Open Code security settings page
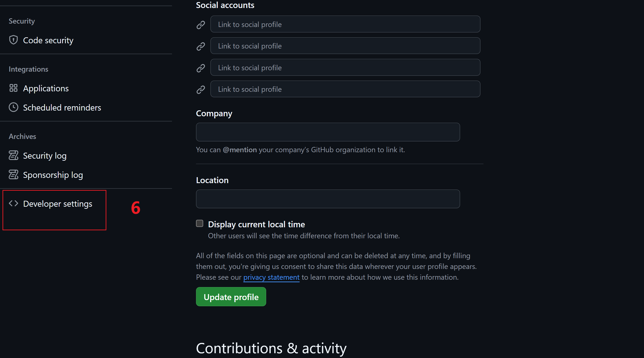The image size is (644, 358). click(x=48, y=40)
